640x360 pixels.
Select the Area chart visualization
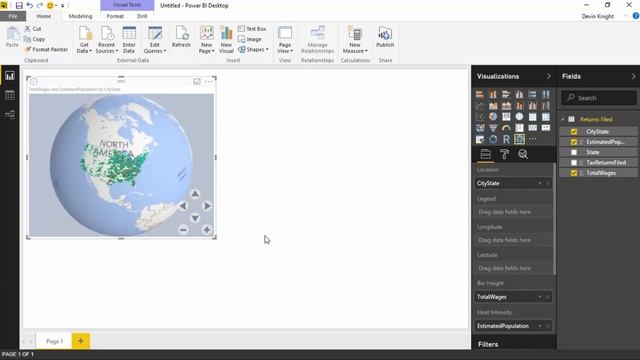click(x=493, y=106)
